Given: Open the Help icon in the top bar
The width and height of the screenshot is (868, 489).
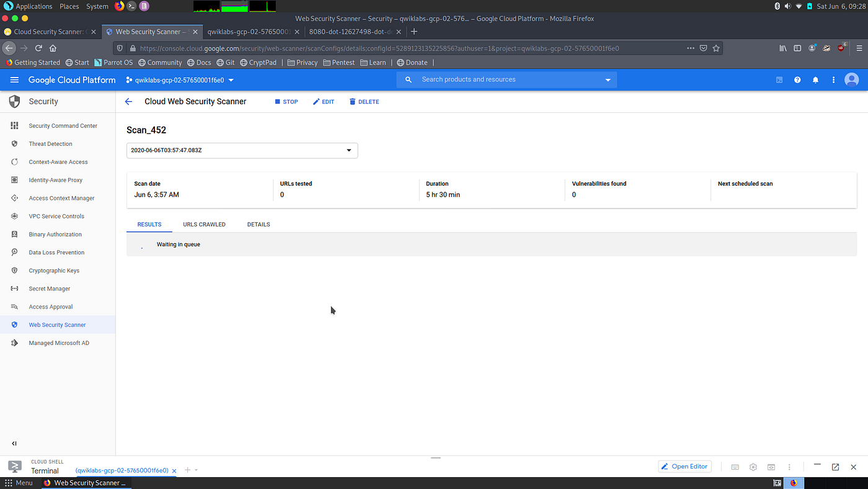Looking at the screenshot, I should (797, 79).
